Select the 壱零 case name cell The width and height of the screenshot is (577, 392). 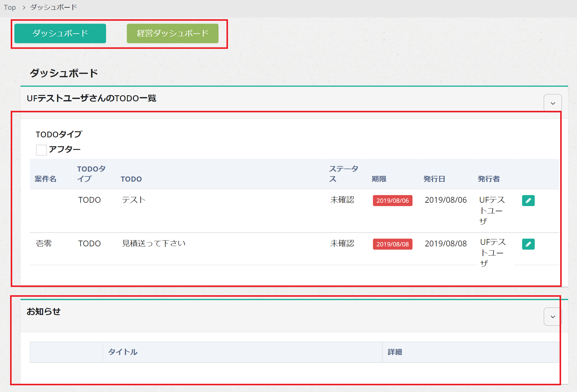click(x=44, y=243)
